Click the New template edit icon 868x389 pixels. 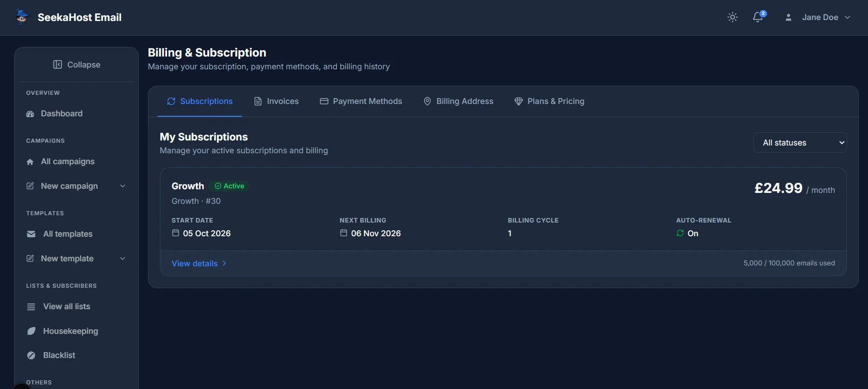(x=30, y=259)
